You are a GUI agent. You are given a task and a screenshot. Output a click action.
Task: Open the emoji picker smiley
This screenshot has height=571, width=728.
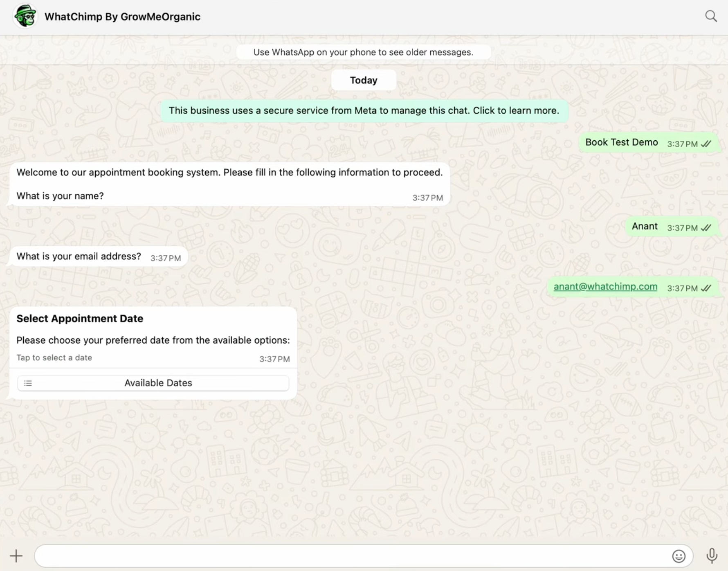tap(679, 556)
